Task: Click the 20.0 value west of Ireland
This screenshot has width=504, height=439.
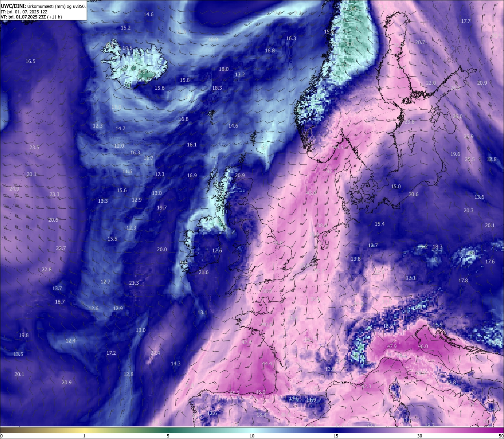Action: coord(162,250)
